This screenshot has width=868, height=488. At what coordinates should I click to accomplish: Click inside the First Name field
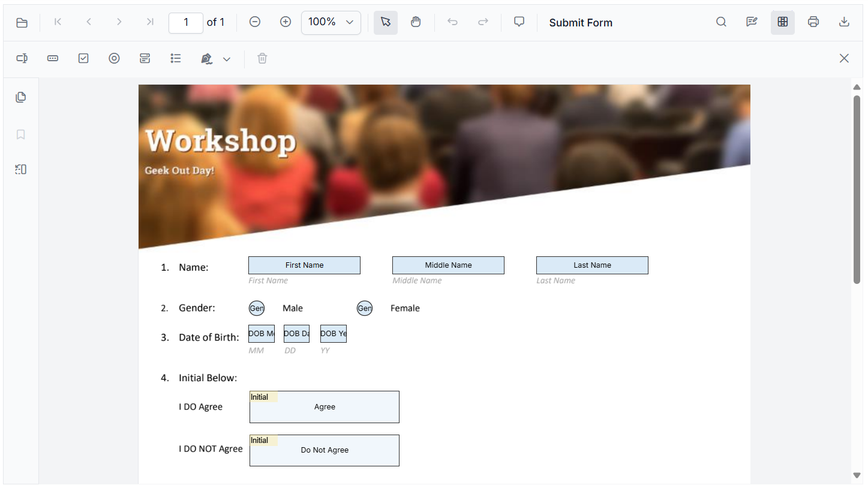pyautogui.click(x=304, y=265)
